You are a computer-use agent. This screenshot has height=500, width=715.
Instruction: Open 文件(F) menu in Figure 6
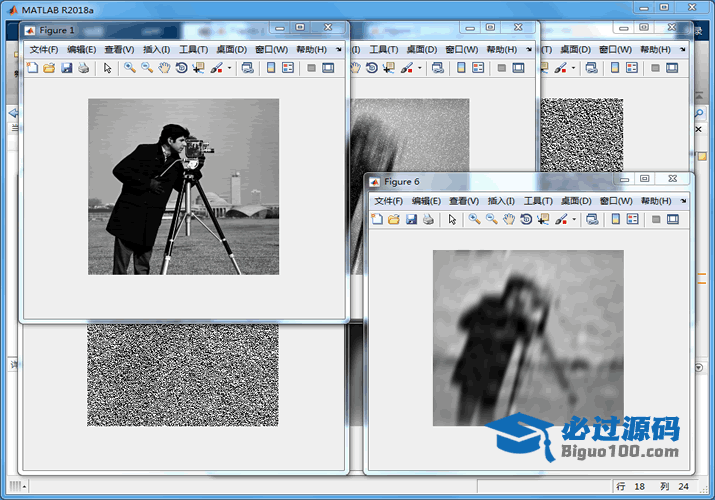pyautogui.click(x=389, y=201)
